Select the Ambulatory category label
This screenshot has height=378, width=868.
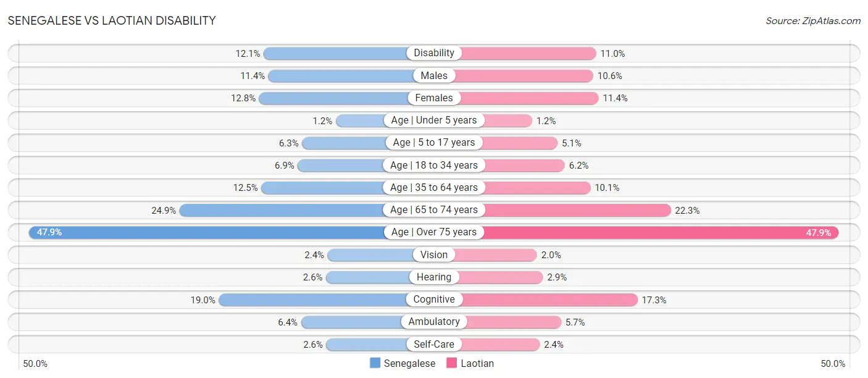click(x=434, y=322)
